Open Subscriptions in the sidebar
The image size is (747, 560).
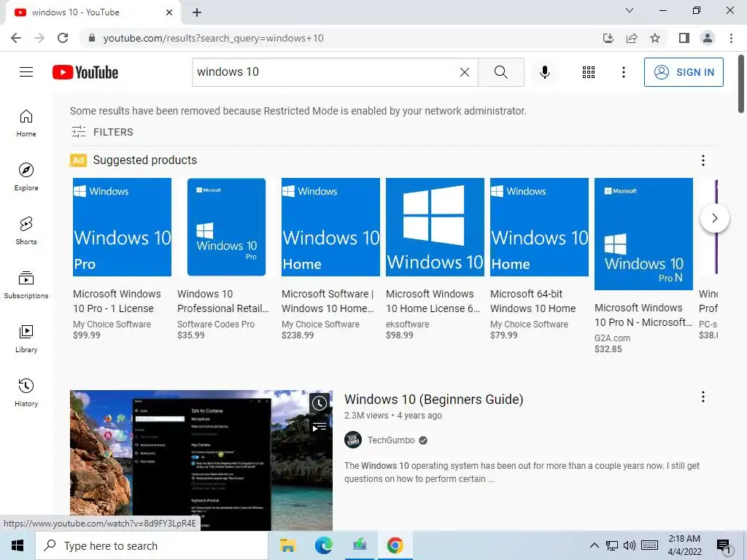point(26,284)
